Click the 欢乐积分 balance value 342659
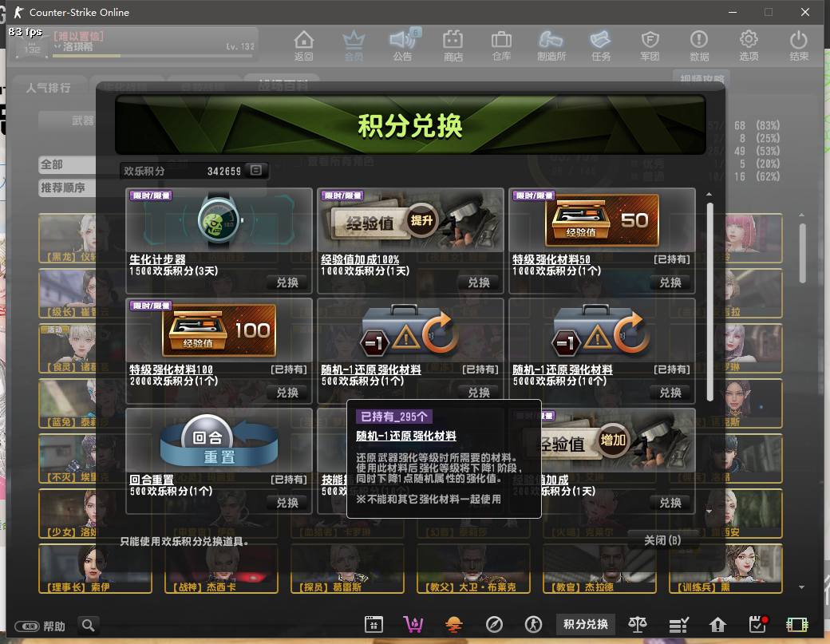 pyautogui.click(x=224, y=171)
